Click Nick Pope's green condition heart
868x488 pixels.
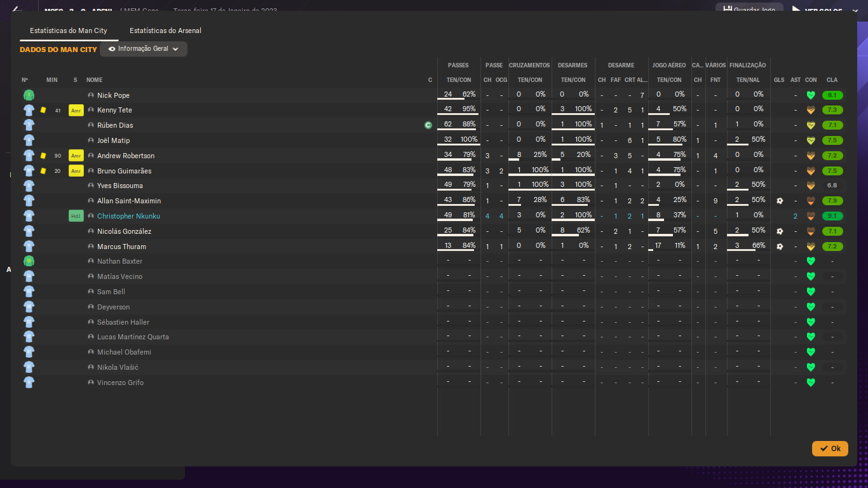click(811, 95)
